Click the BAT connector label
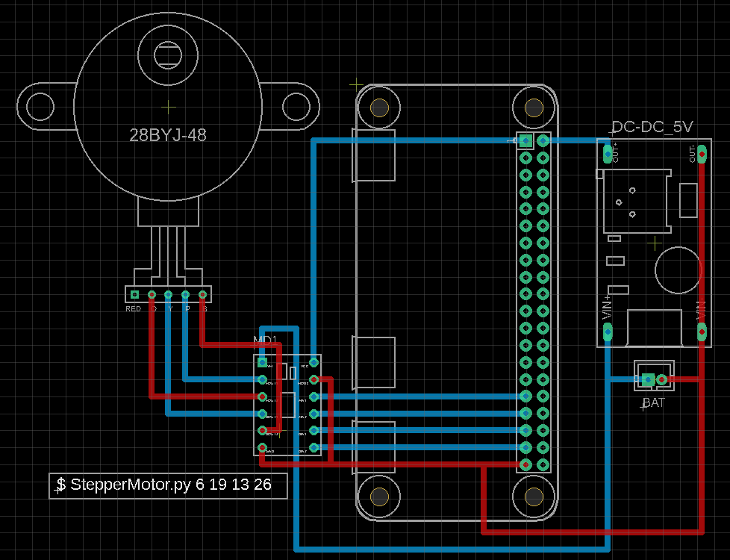The image size is (730, 560). (x=654, y=403)
